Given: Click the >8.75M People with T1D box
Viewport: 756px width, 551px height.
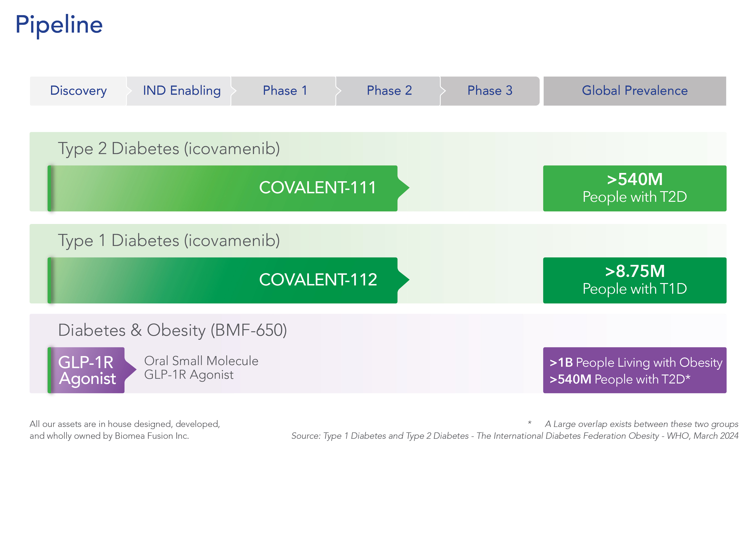Looking at the screenshot, I should click(634, 280).
